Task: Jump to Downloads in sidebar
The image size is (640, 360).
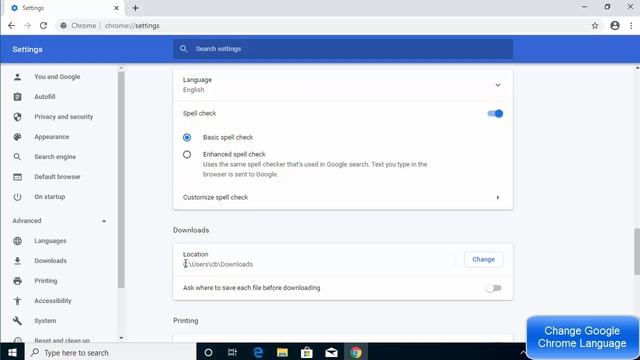Action: 50,261
